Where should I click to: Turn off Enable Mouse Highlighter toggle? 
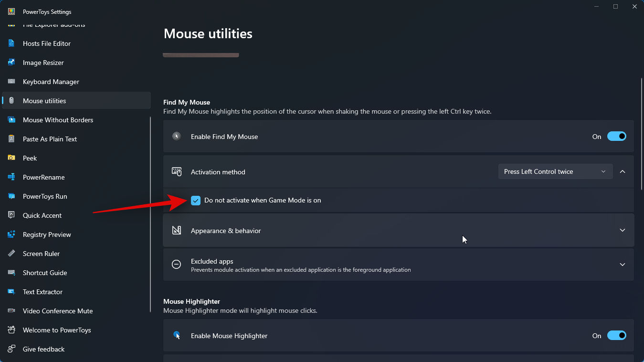(x=616, y=336)
